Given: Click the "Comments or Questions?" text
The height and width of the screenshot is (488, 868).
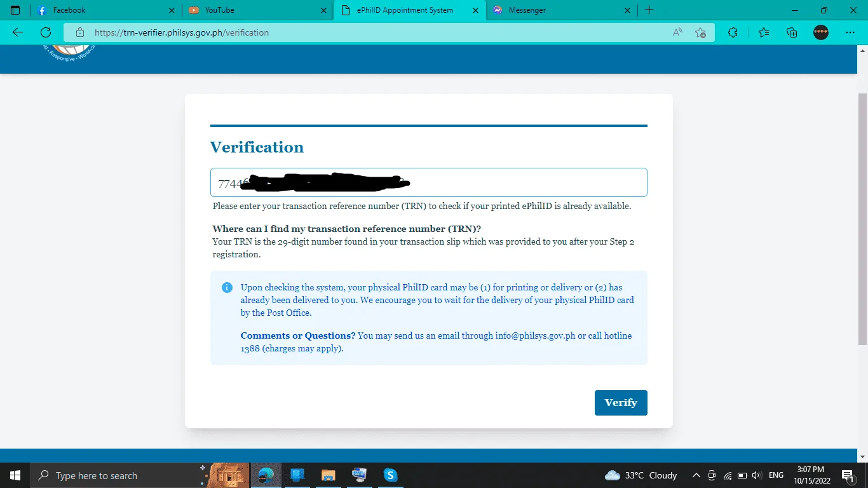Looking at the screenshot, I should click(x=298, y=335).
